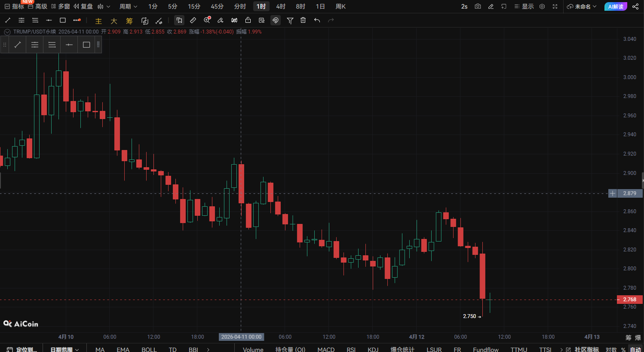Undo the last drawing action
Screen dimensions: 644x352
[x=317, y=20]
